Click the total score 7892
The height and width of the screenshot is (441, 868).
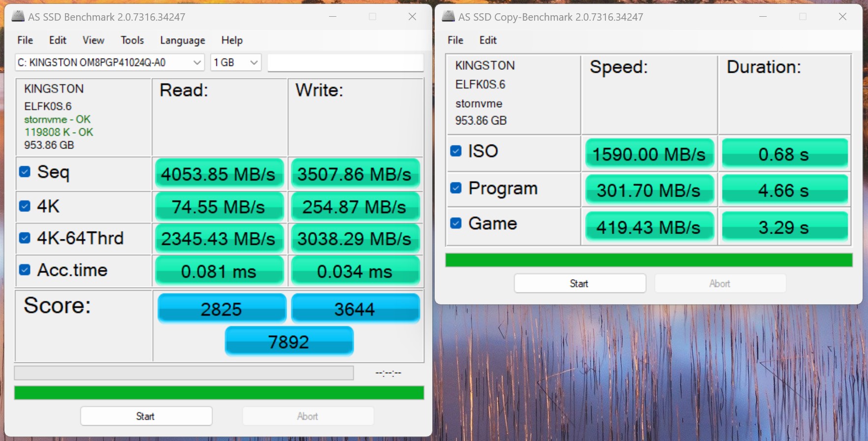[289, 341]
